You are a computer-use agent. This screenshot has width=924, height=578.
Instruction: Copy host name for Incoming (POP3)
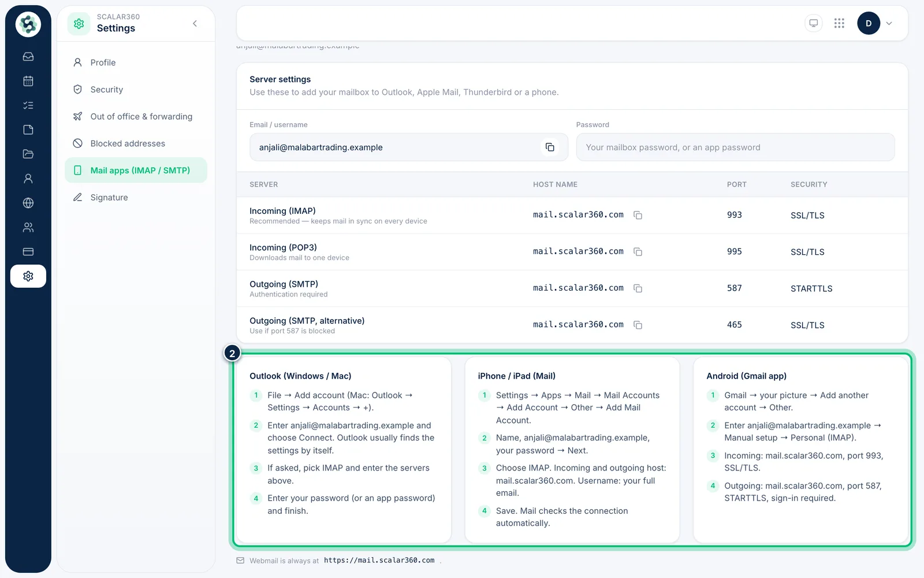point(638,251)
